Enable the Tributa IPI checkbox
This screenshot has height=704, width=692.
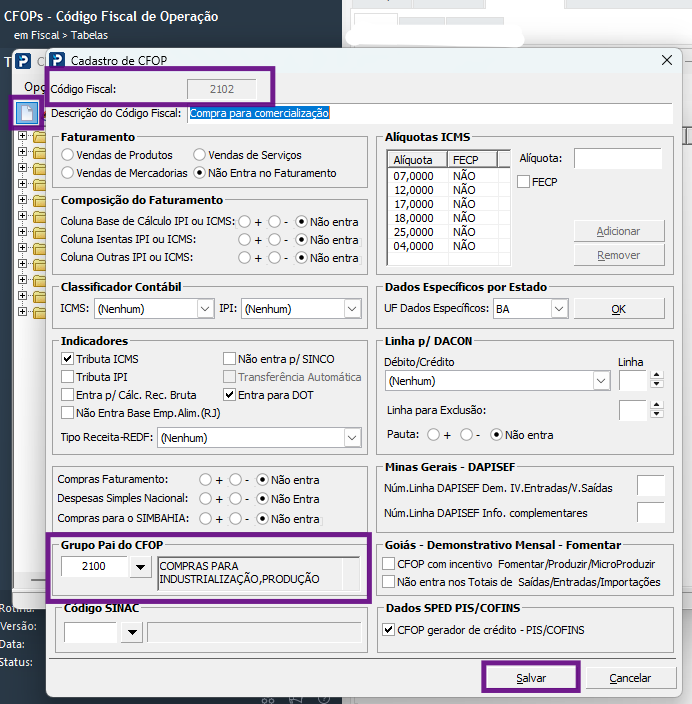point(67,377)
